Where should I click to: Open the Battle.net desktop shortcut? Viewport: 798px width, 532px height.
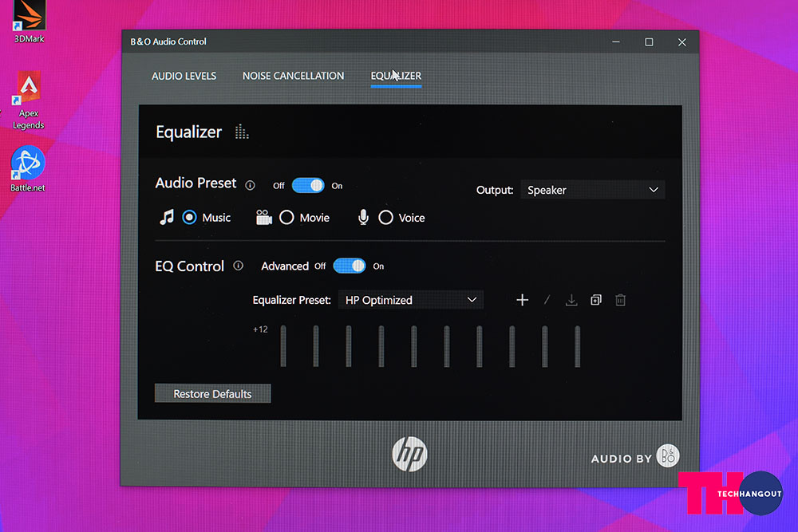click(x=28, y=169)
